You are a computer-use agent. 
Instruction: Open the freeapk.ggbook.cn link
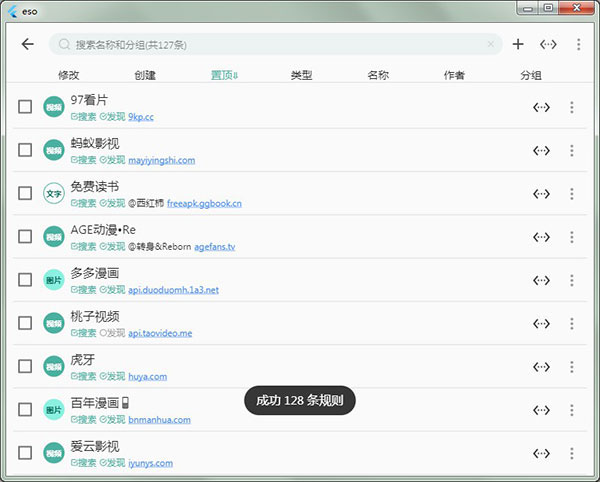(x=204, y=204)
